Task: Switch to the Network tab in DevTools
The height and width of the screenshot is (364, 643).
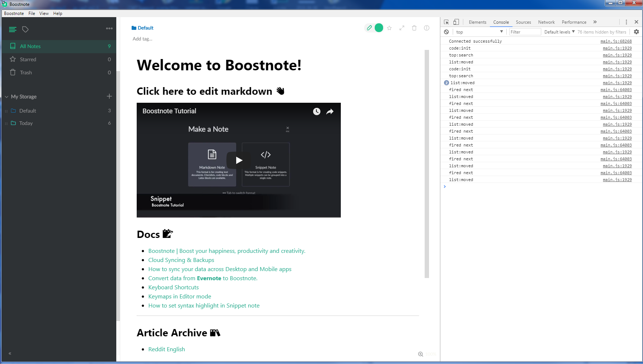Action: (x=546, y=22)
